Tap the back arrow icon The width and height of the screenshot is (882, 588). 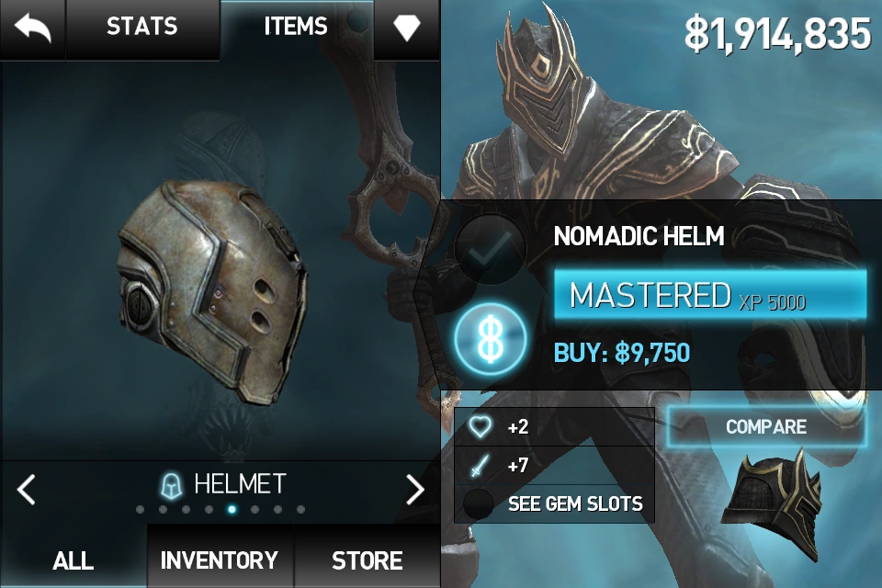pyautogui.click(x=33, y=28)
